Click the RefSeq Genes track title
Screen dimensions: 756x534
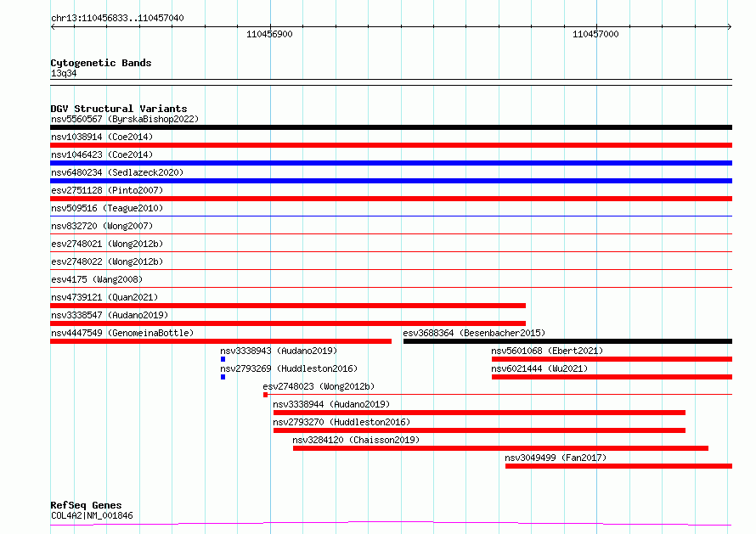tap(86, 505)
